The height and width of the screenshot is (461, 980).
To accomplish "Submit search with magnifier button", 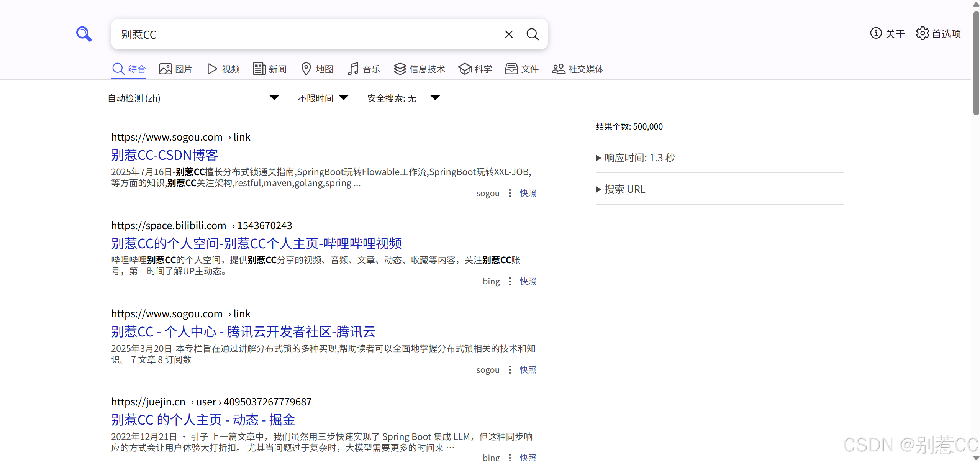I will pos(532,34).
